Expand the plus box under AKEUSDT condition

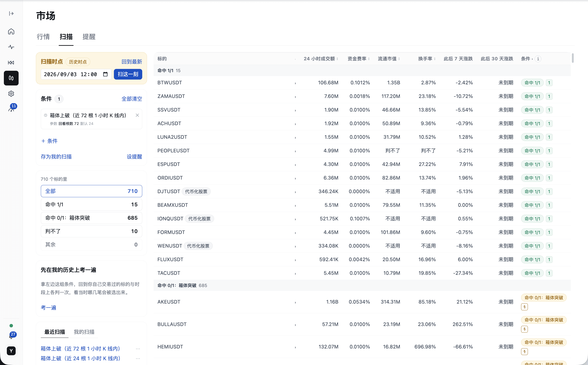tap(524, 307)
